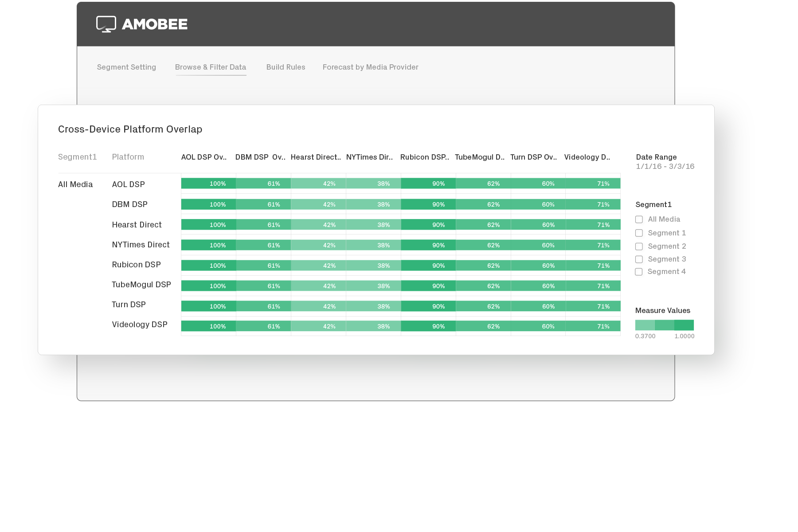Select the TubeMogul D.. column header
Viewport: 798px width, 532px height.
point(480,157)
